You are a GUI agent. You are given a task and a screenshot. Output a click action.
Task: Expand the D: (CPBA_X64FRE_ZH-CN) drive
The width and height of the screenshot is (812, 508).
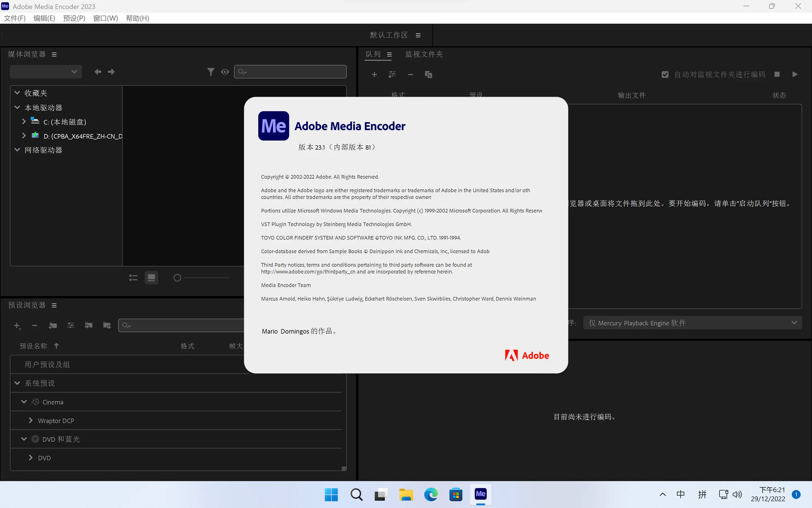point(24,135)
